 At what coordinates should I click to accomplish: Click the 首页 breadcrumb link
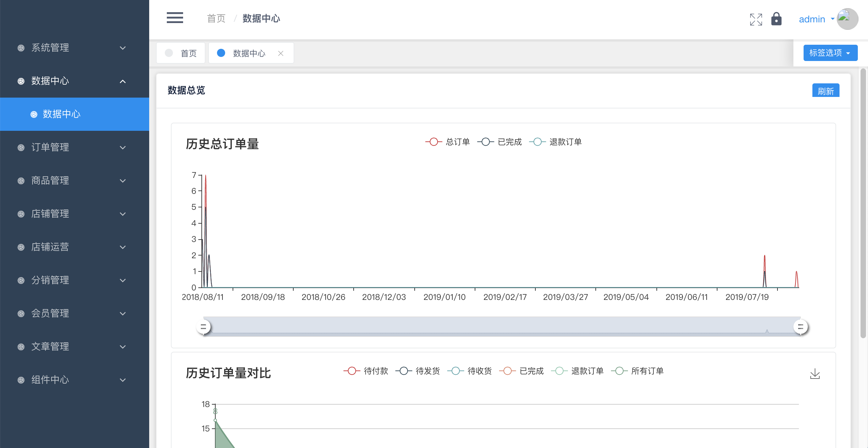tap(216, 18)
